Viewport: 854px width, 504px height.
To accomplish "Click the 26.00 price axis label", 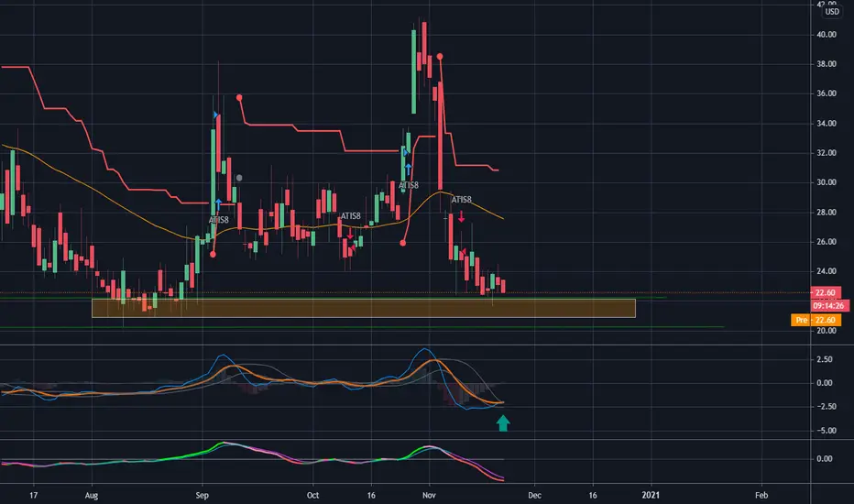I will (827, 241).
